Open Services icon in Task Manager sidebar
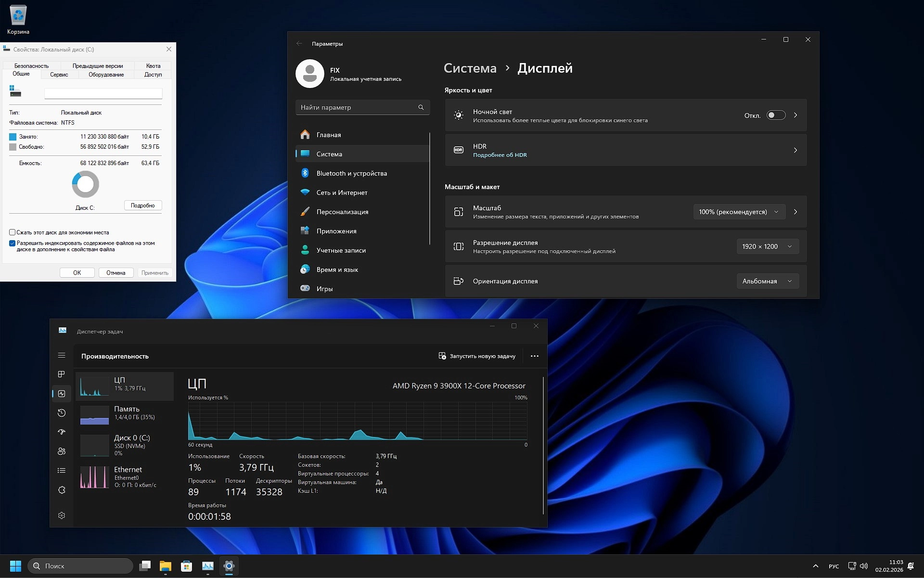Screen dimensions: 924x578 pyautogui.click(x=62, y=490)
